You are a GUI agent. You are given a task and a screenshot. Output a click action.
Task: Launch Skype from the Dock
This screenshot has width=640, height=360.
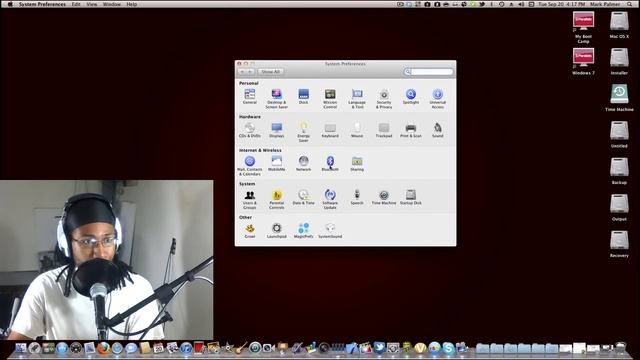pos(448,348)
